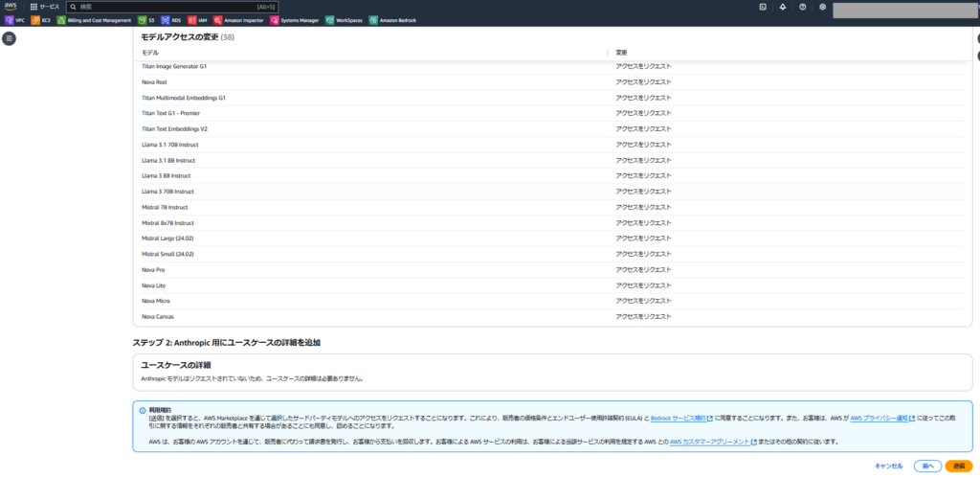Open the Amazon Bedrock shortcut
The width and height of the screenshot is (980, 478).
click(393, 20)
